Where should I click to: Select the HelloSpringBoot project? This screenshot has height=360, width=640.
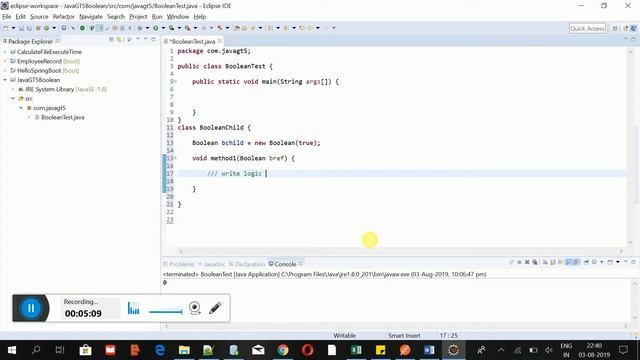click(39, 71)
